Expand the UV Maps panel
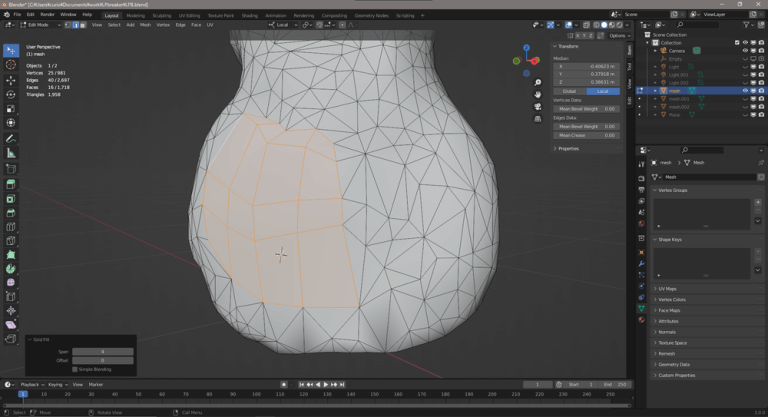The image size is (768, 417). (667, 289)
